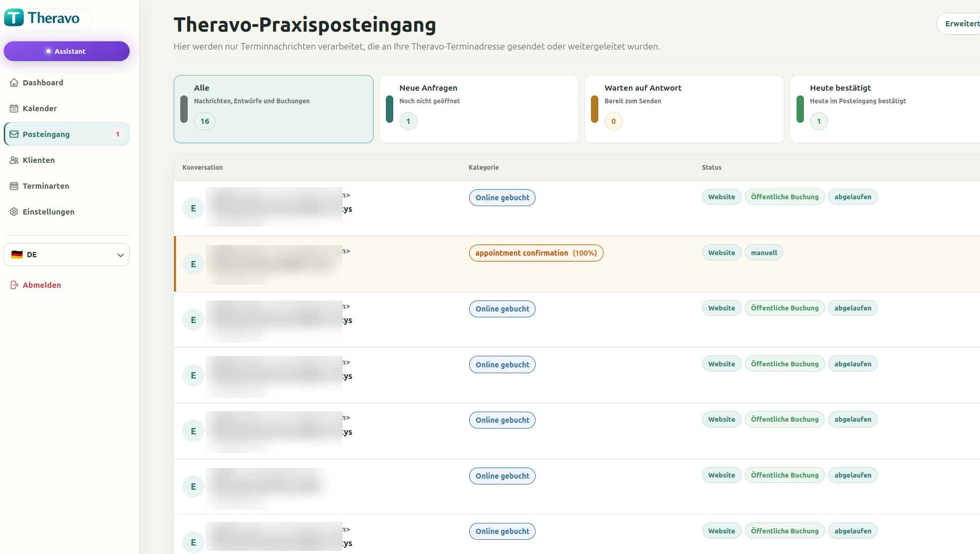
Task: Click the Abmelden logout icon
Action: coord(14,285)
